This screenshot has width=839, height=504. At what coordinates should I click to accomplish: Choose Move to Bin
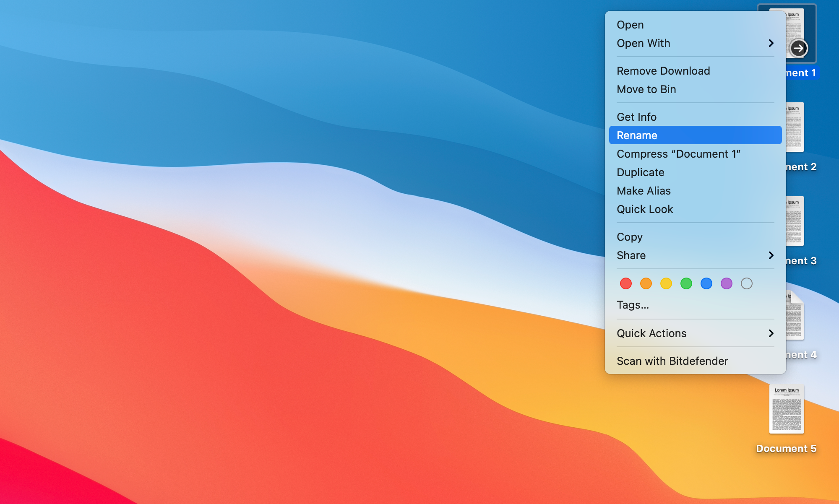click(695, 89)
